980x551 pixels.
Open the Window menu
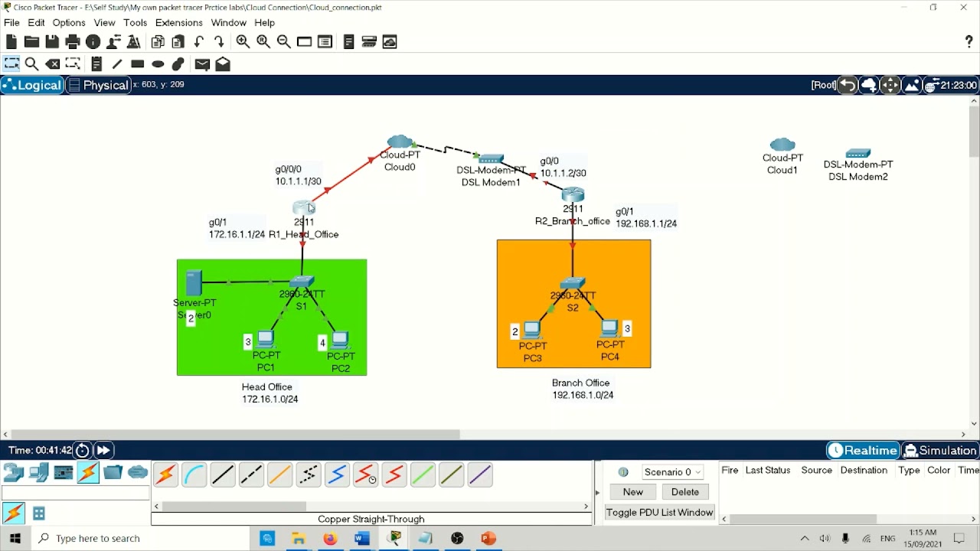[x=228, y=23]
